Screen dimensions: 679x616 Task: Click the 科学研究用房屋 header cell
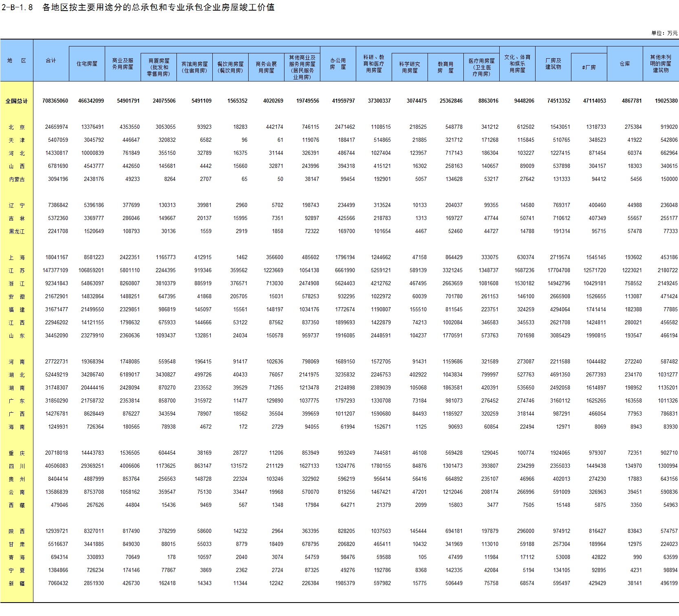[x=410, y=67]
